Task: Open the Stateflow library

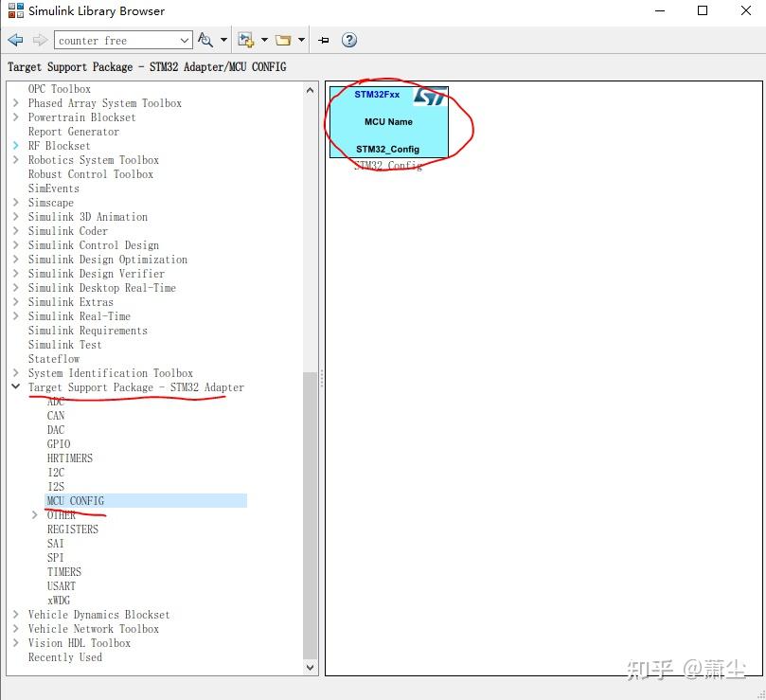Action: tap(54, 358)
